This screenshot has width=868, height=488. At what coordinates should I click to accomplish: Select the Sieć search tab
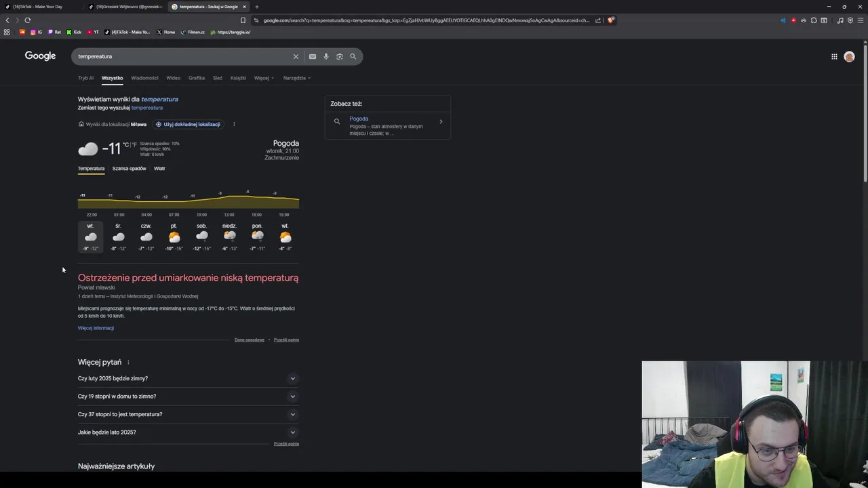[218, 78]
